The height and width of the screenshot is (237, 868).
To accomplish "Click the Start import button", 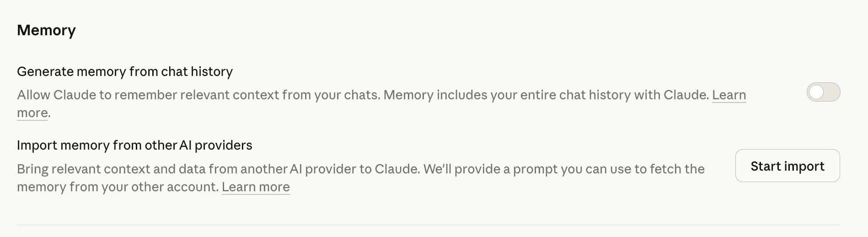I will tap(787, 166).
